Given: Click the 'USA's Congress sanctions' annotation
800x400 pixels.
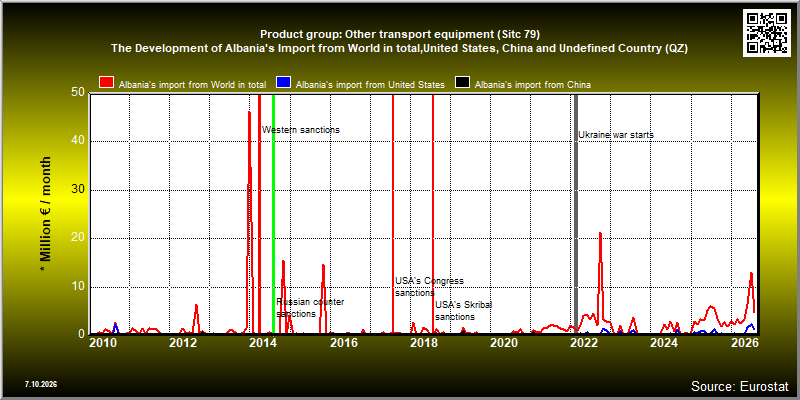Looking at the screenshot, I should pos(429,287).
